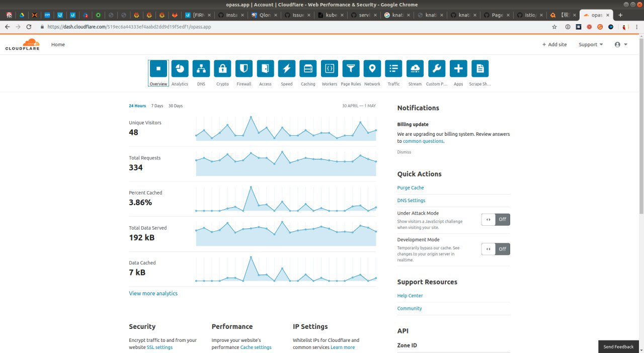Open the Speed lightning bolt icon
The width and height of the screenshot is (644, 353).
coord(287,68)
